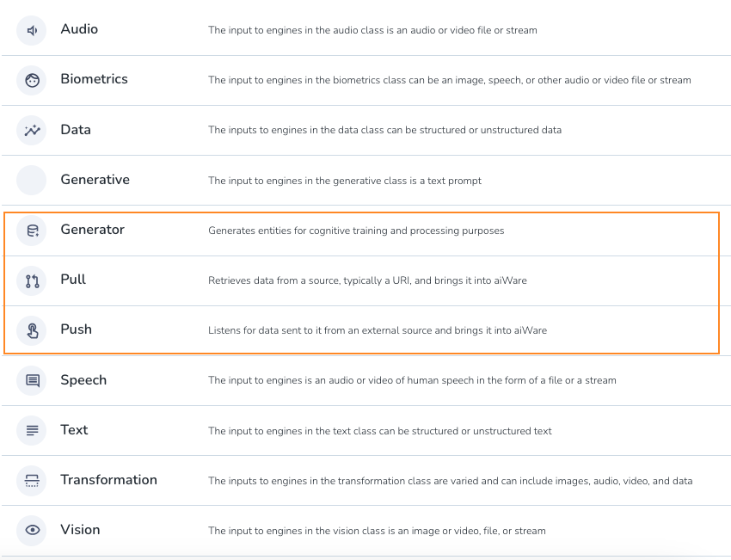Click the Text lines icon

(32, 430)
